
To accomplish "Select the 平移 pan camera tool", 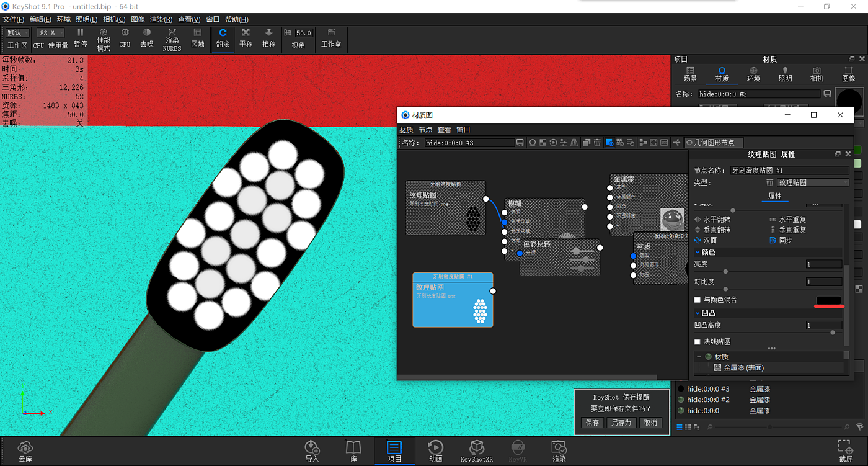I will [246, 38].
